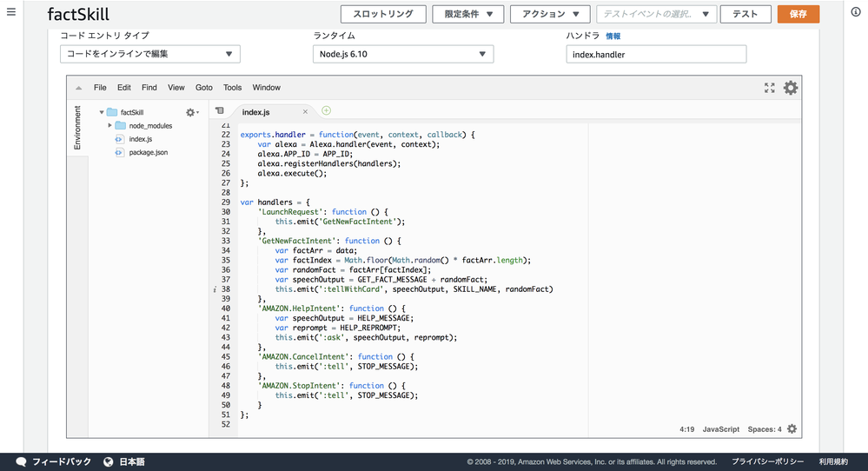868x471 pixels.
Task: Open the 限定条件 dropdown
Action: [x=467, y=15]
